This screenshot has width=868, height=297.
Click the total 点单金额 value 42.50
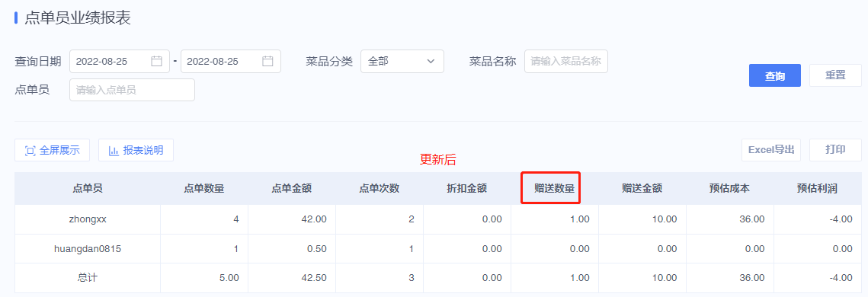pyautogui.click(x=313, y=278)
